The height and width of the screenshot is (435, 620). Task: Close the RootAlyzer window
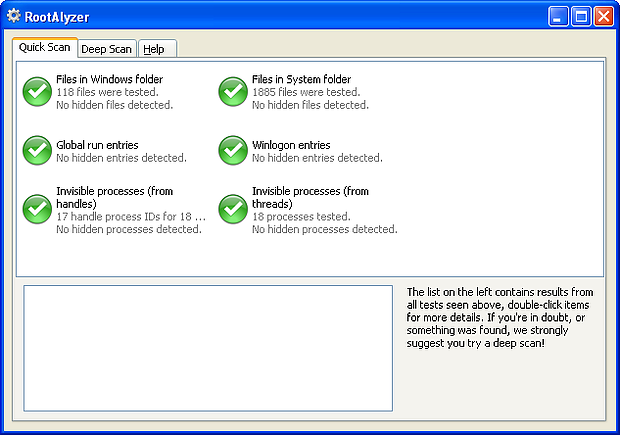click(x=604, y=17)
